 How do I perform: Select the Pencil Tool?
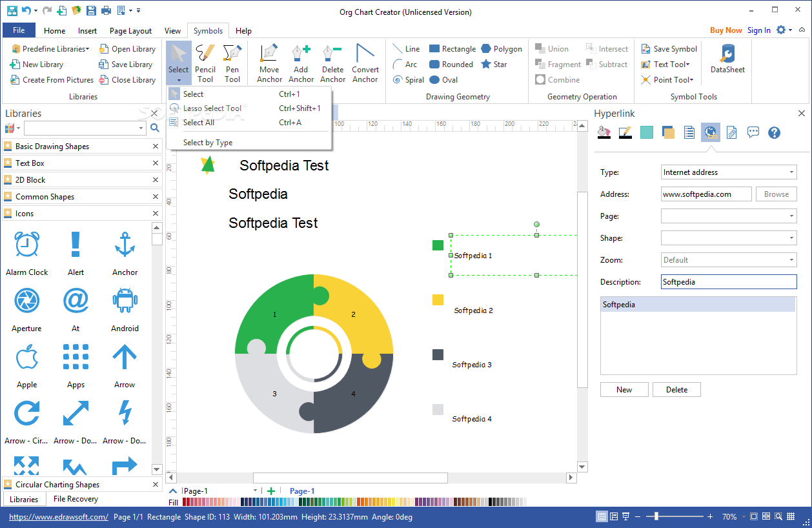[205, 63]
